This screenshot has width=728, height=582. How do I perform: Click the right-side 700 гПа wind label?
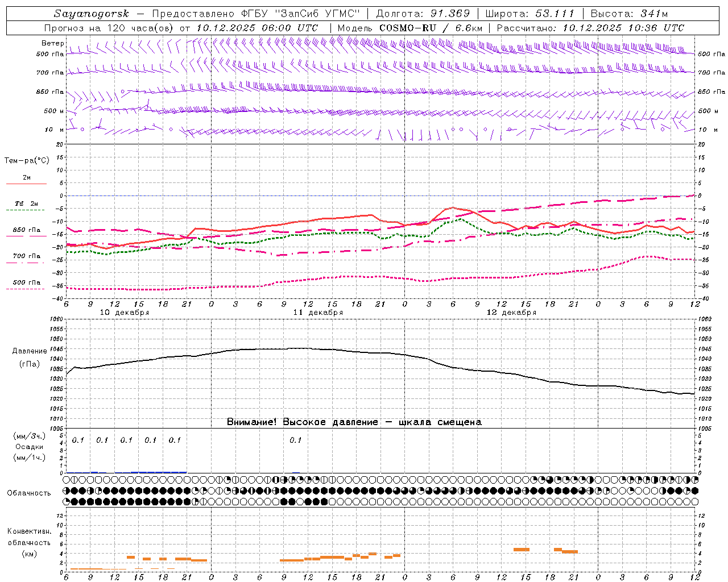[x=712, y=73]
